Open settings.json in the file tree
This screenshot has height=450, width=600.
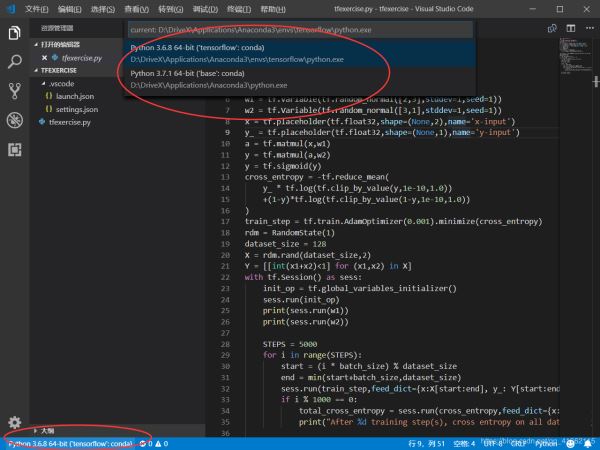coord(76,109)
